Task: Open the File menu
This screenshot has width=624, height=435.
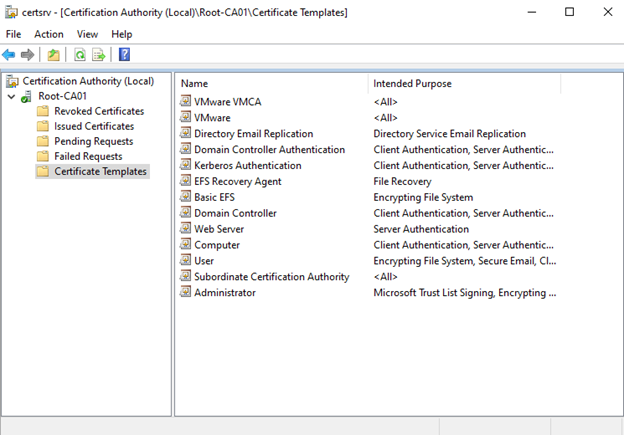Action: (x=13, y=34)
